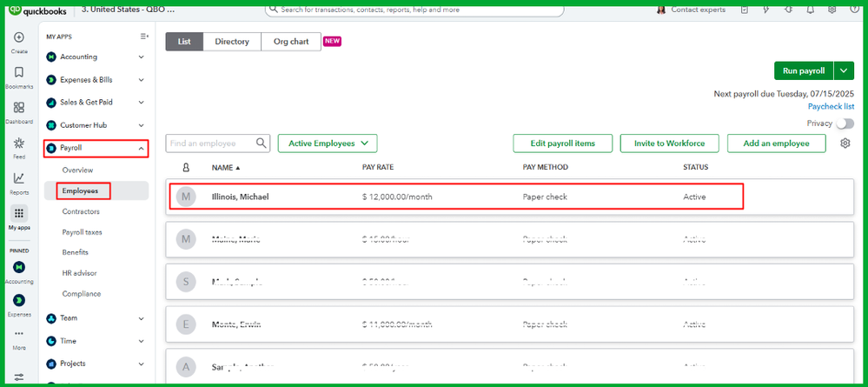868x387 pixels.
Task: Click the Find an employee search icon
Action: coord(262,143)
